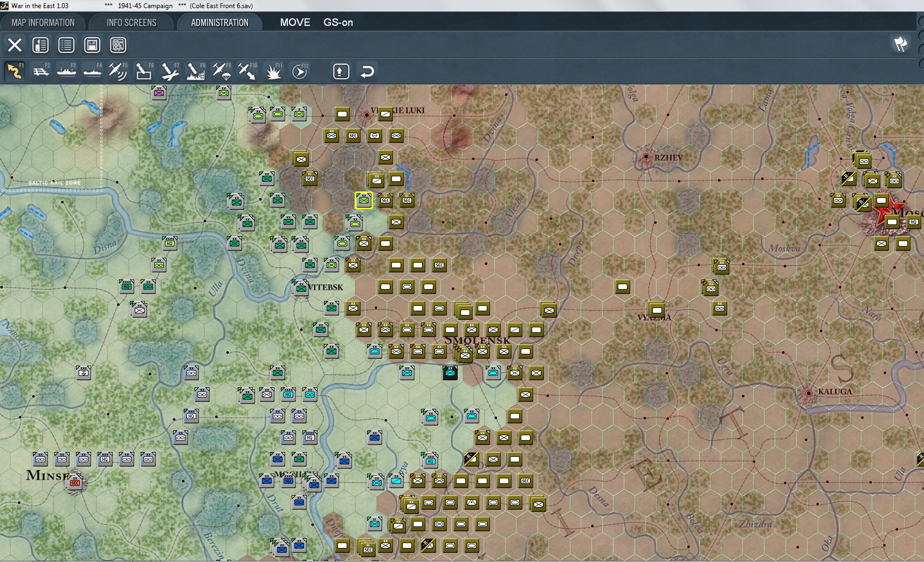Select the pink unit counter at top
Screen dimensions: 924x562
(x=158, y=93)
